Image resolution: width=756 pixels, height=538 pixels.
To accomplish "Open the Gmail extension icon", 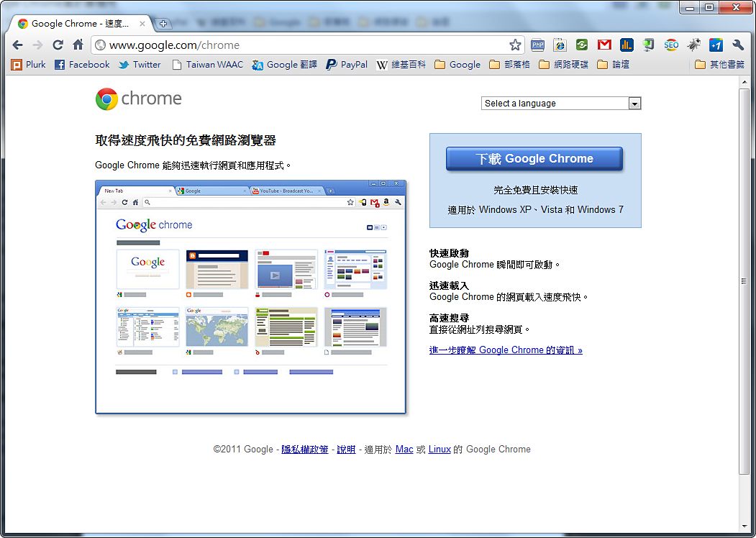I will pos(604,45).
